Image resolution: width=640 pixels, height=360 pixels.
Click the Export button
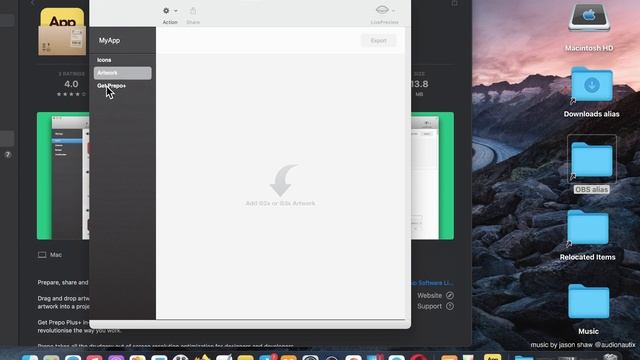click(378, 40)
